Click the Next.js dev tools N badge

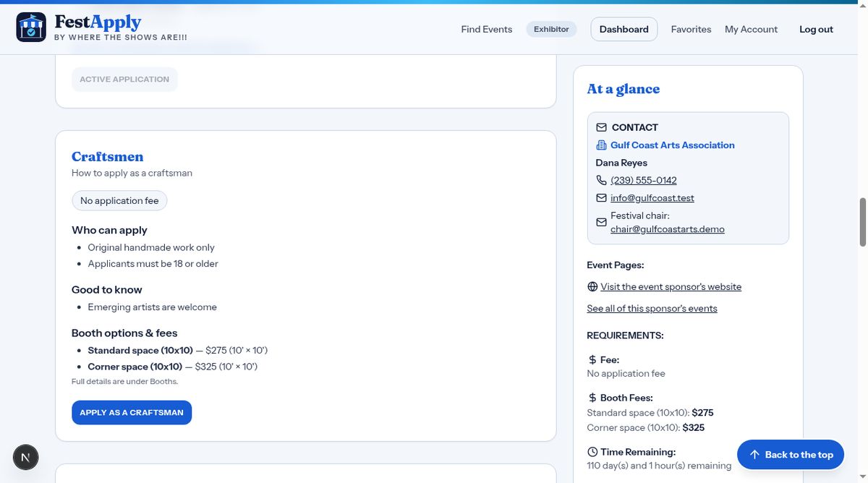click(x=26, y=457)
